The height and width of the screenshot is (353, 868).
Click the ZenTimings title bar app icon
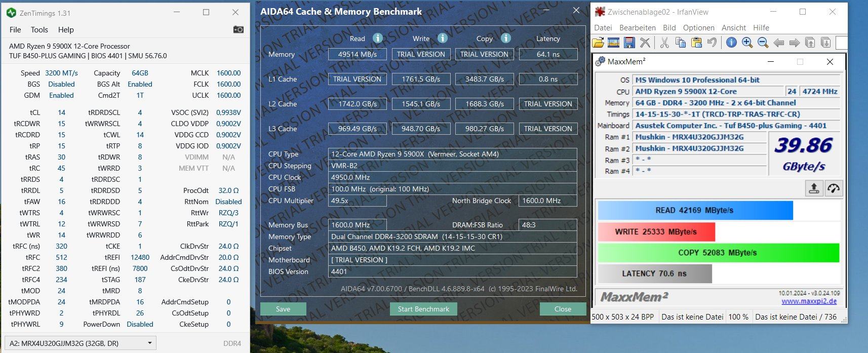pyautogui.click(x=11, y=13)
